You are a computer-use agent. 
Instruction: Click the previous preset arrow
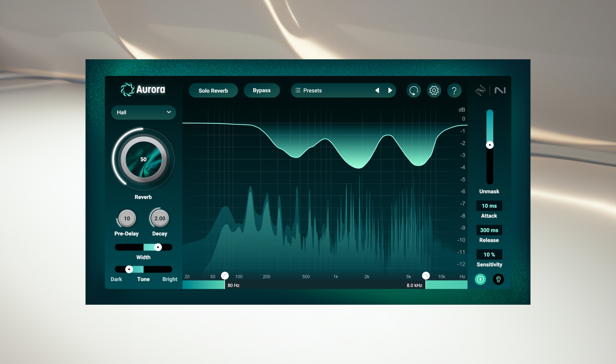pyautogui.click(x=377, y=90)
